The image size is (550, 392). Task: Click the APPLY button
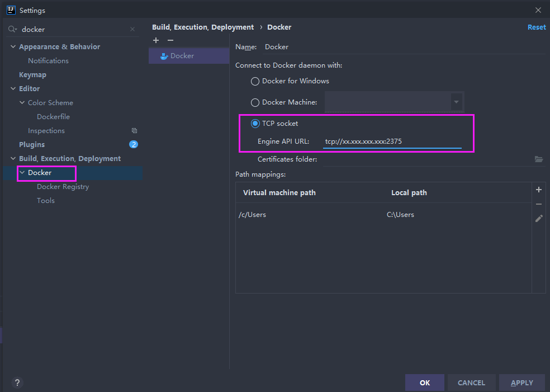[522, 382]
